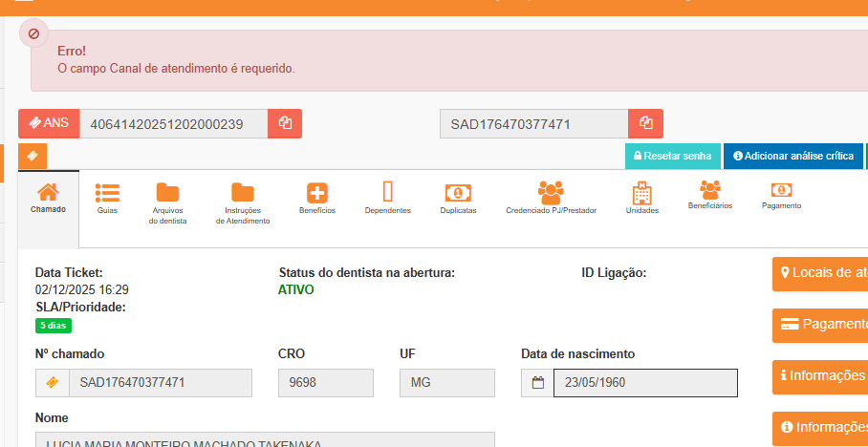The height and width of the screenshot is (447, 868).
Task: Click the Nº chamado input field
Action: coord(161,383)
